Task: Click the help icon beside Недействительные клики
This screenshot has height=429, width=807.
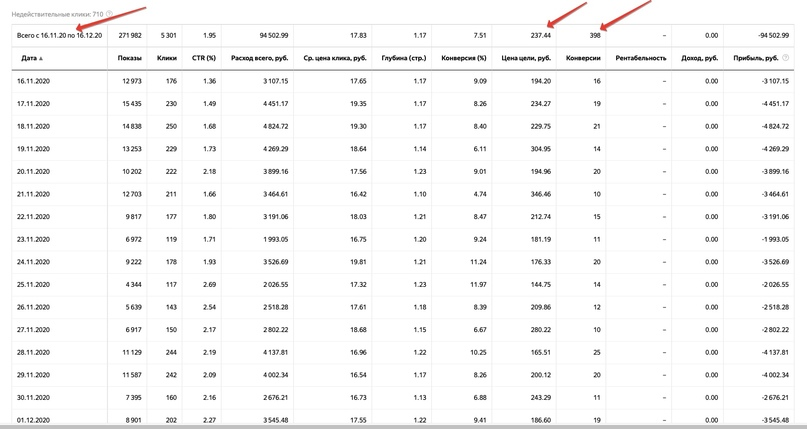Action: (109, 14)
